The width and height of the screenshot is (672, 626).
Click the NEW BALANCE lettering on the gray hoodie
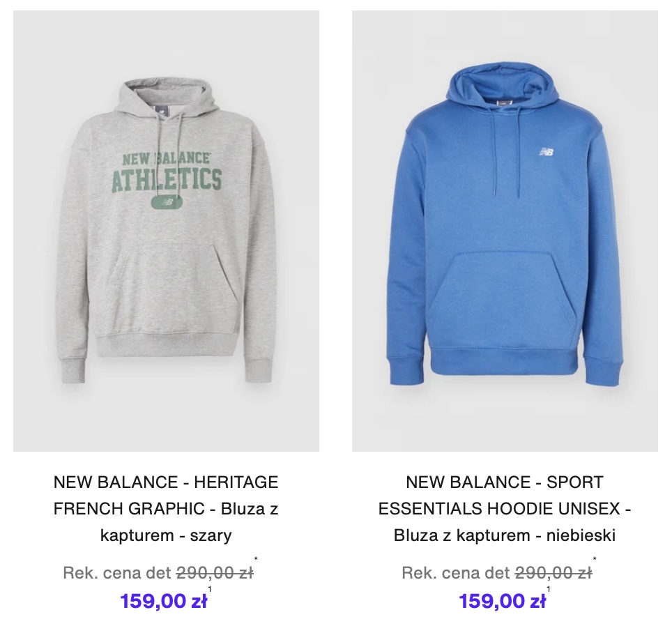pyautogui.click(x=166, y=158)
